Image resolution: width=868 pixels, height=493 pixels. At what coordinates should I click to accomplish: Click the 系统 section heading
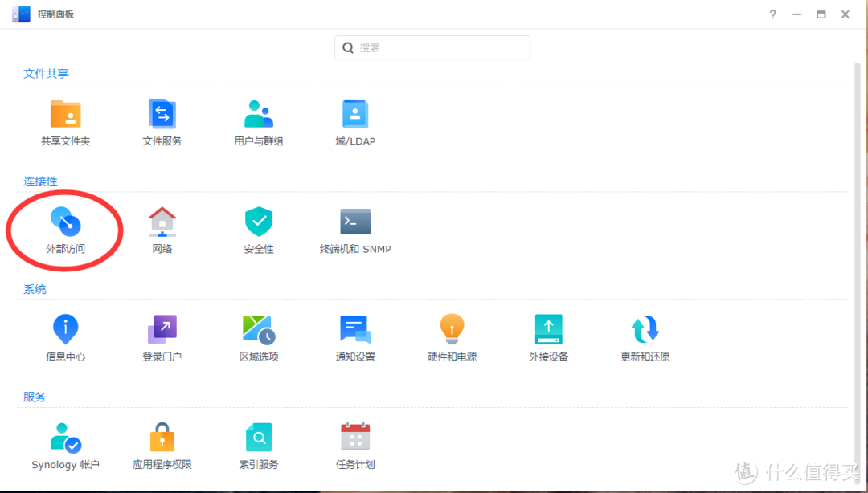click(x=35, y=289)
